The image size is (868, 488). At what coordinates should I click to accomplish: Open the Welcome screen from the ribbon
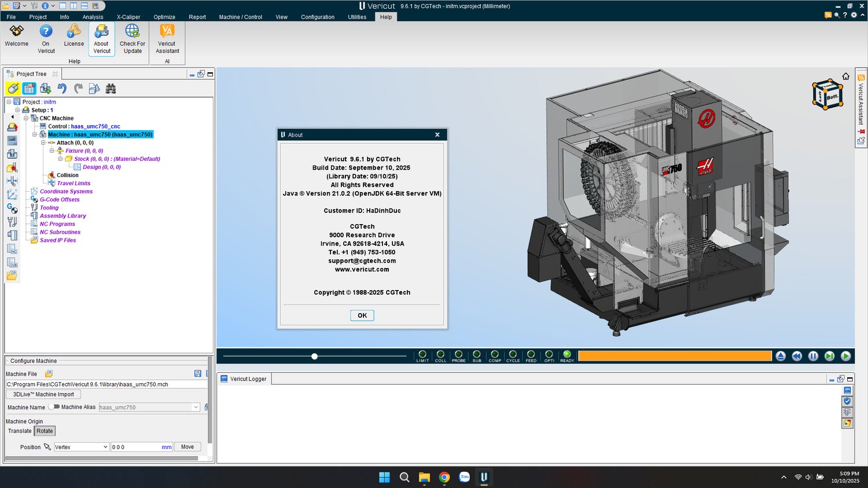tap(16, 36)
